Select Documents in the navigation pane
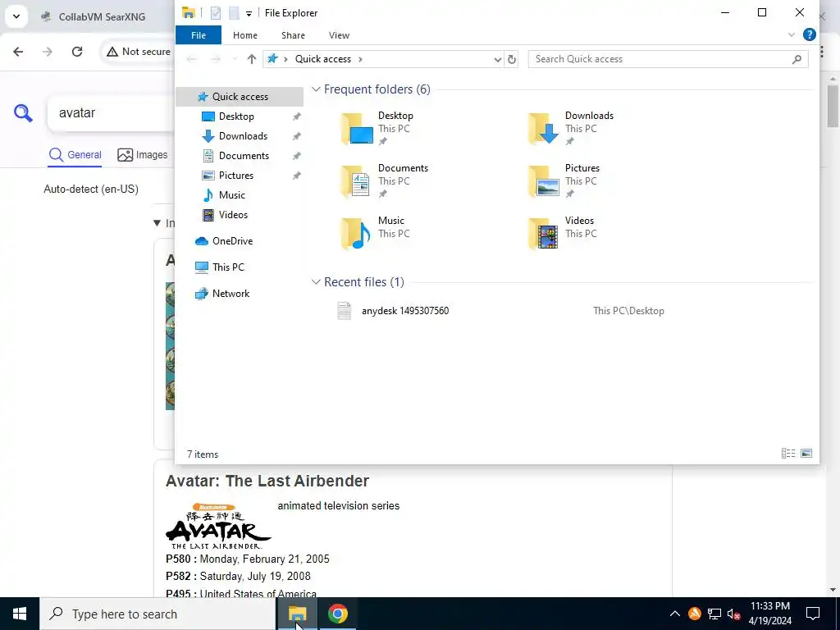This screenshot has height=630, width=840. coord(244,156)
